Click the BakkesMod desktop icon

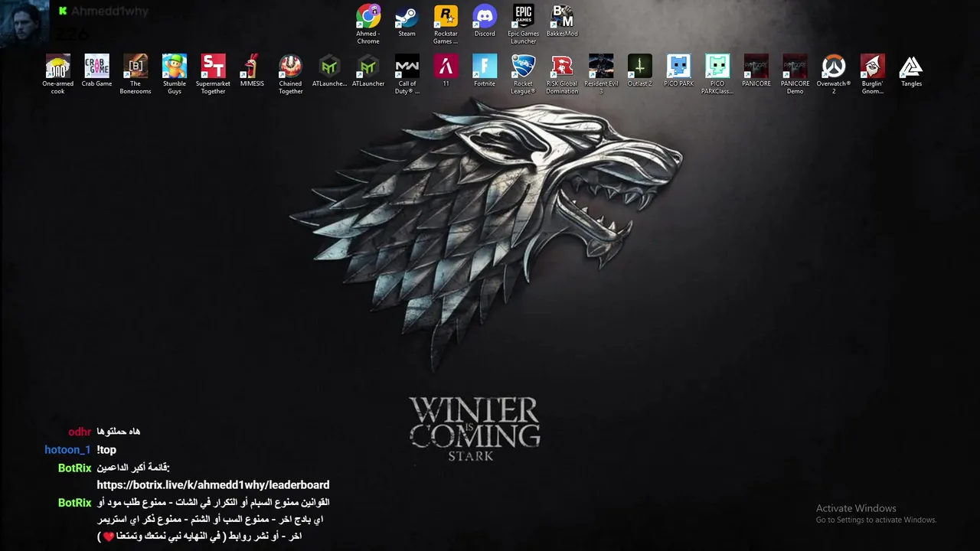coord(562,21)
